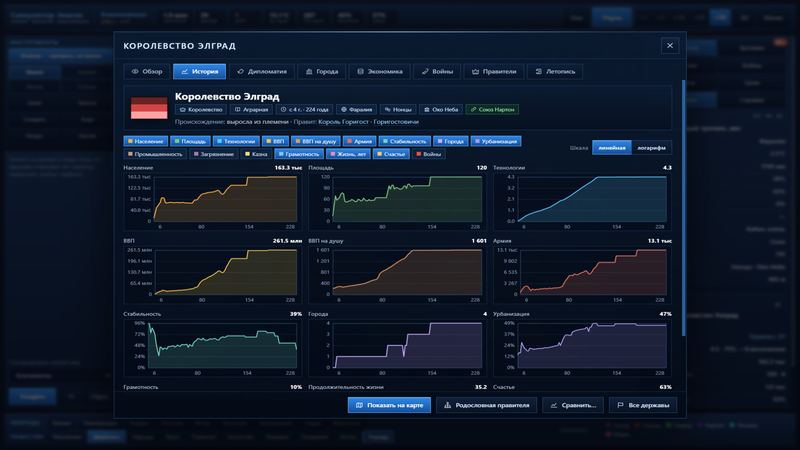
Task: Open the Дипломатия tab
Action: click(262, 71)
